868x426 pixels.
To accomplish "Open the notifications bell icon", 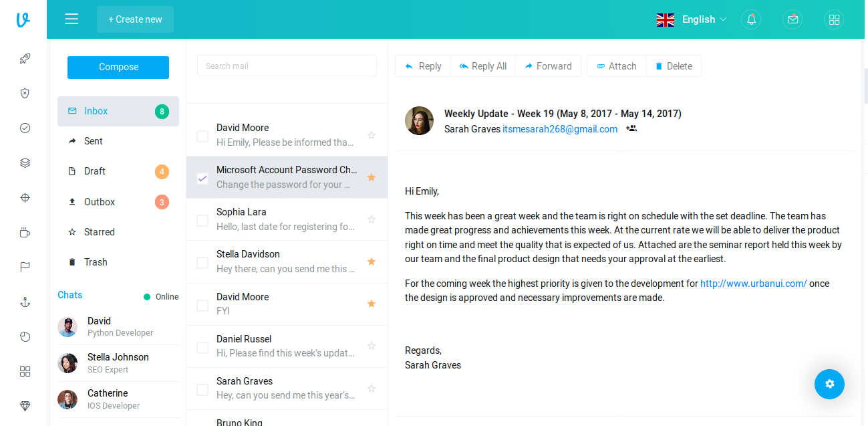I will point(751,19).
